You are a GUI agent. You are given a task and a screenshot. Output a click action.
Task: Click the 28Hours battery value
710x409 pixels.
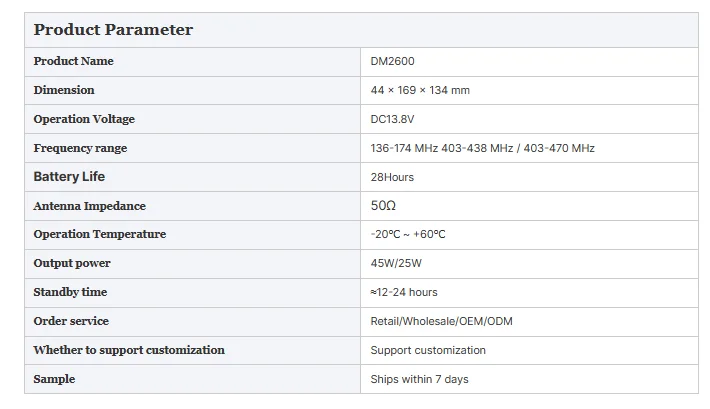pyautogui.click(x=392, y=177)
